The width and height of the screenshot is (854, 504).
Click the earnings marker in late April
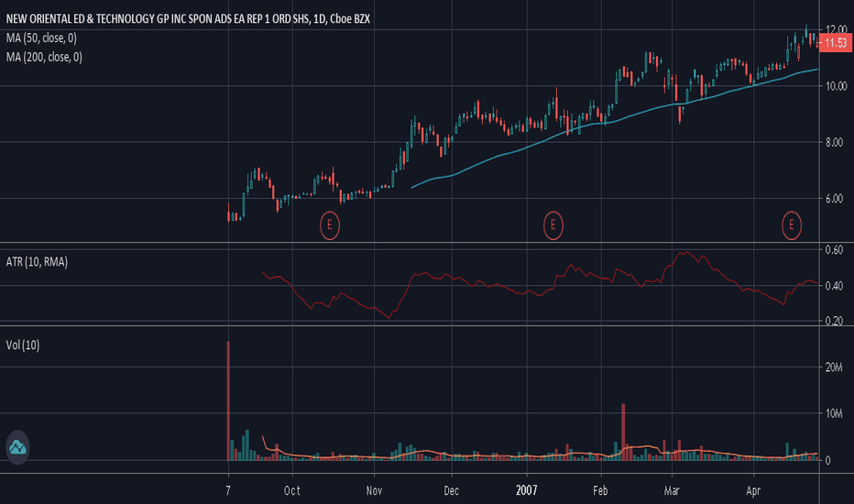792,225
